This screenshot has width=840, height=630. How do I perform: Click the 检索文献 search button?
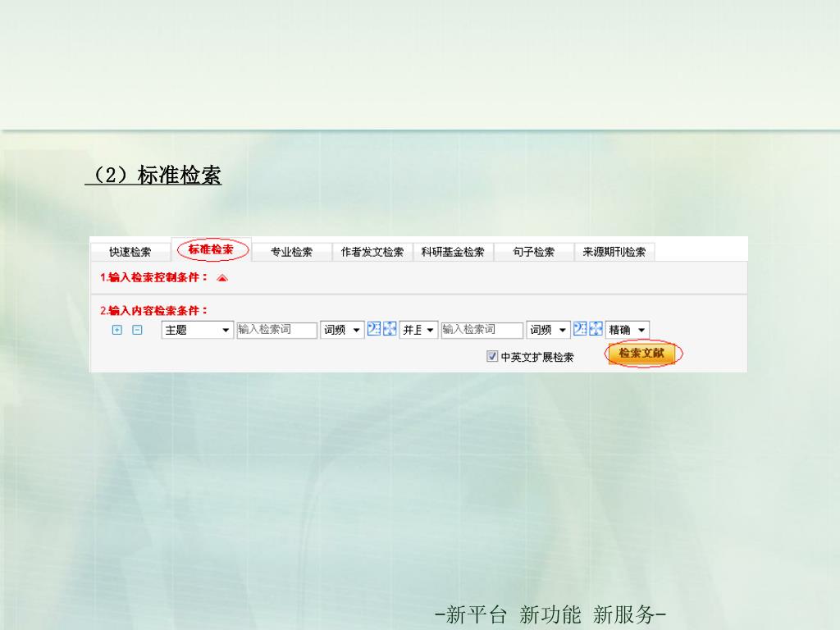pyautogui.click(x=641, y=354)
